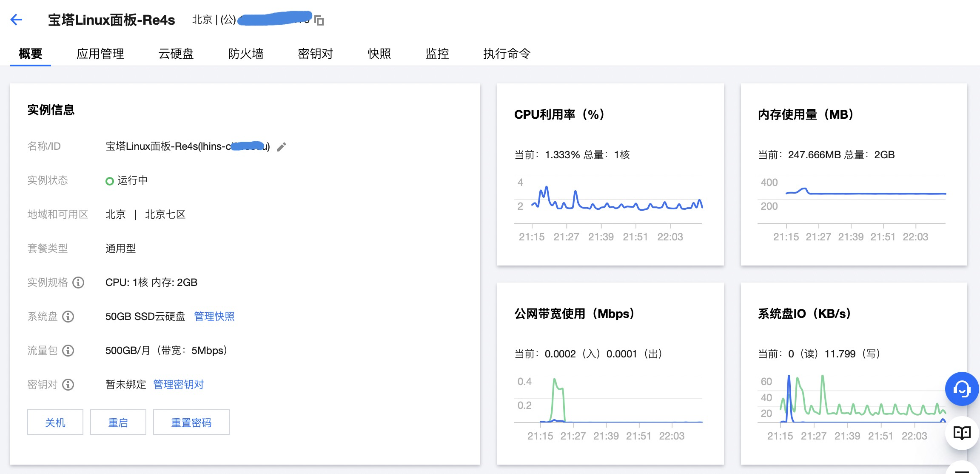Viewport: 980px width, 474px height.
Task: Open the 管理密钥对 link
Action: (179, 385)
